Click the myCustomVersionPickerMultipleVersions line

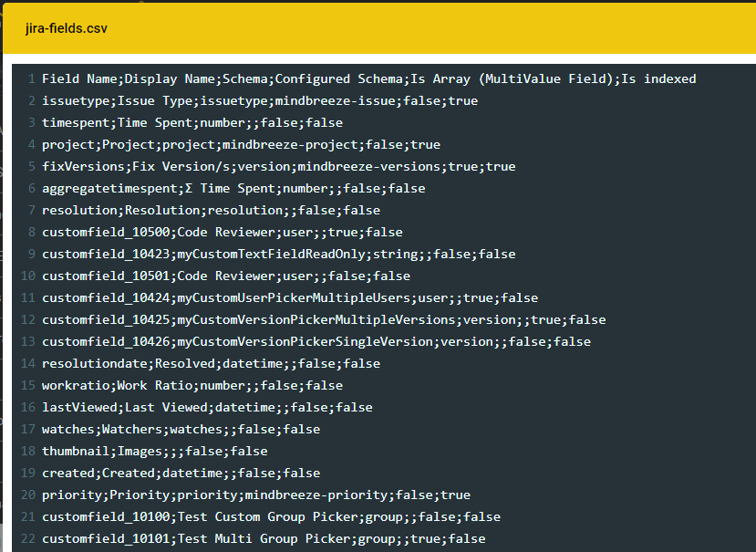[323, 320]
